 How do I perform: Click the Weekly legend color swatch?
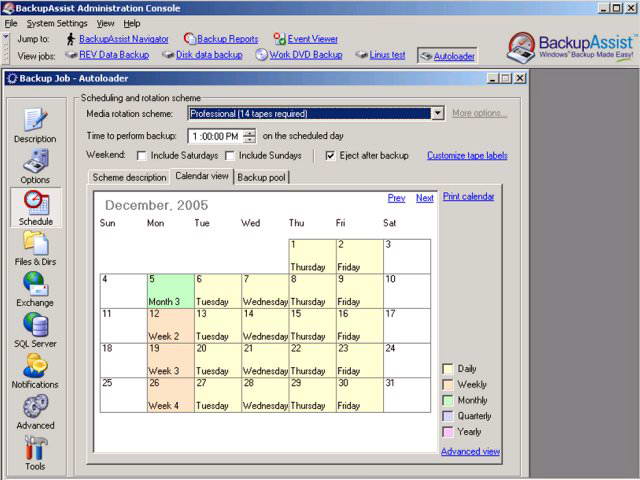(448, 385)
